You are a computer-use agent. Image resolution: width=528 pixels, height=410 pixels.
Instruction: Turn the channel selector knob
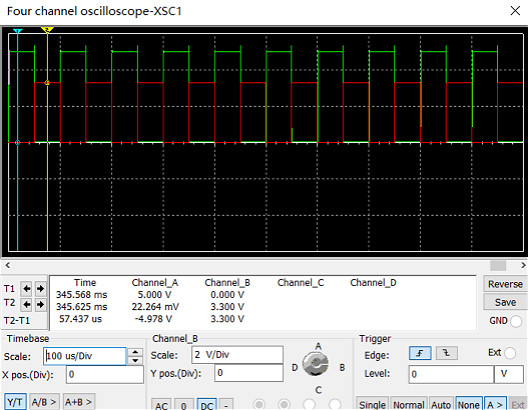[316, 364]
